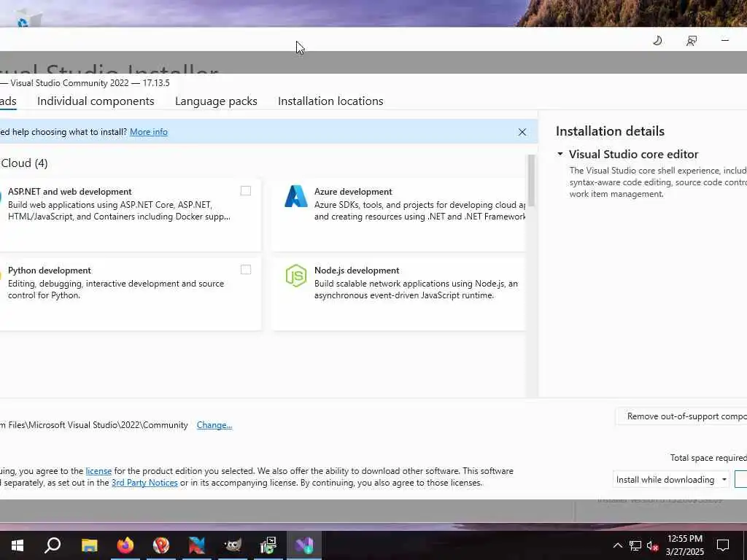Viewport: 747px width, 560px height.
Task: Open File Explorer from the taskbar
Action: pos(89,545)
